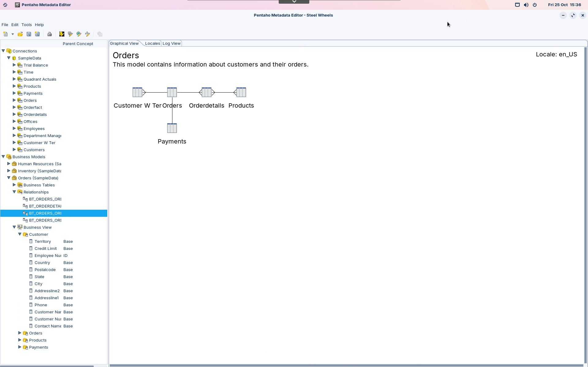Click the New file toolbar icon
588x367 pixels.
[x=6, y=34]
